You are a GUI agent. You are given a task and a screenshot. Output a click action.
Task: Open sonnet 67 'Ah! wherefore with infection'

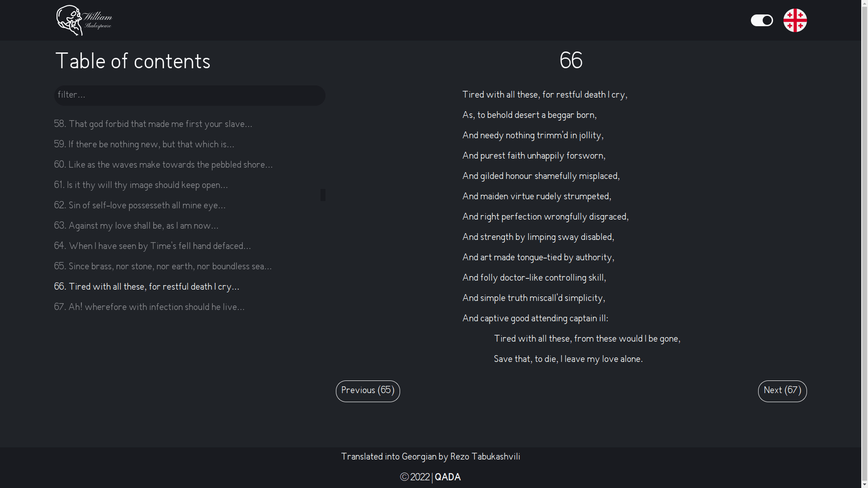point(149,307)
